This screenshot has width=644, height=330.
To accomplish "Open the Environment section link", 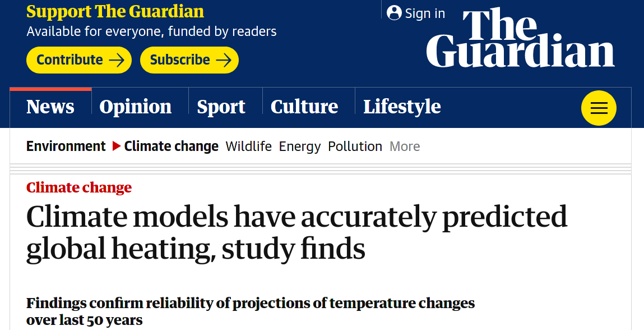I will [66, 146].
